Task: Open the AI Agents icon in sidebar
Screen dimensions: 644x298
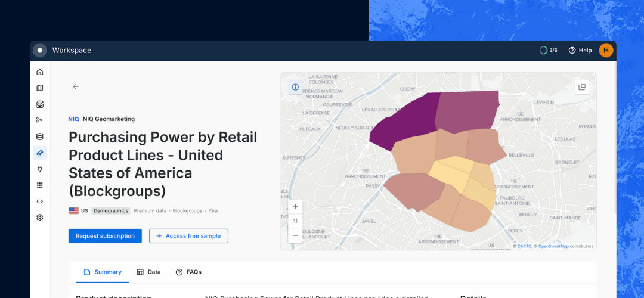Action: 40,104
